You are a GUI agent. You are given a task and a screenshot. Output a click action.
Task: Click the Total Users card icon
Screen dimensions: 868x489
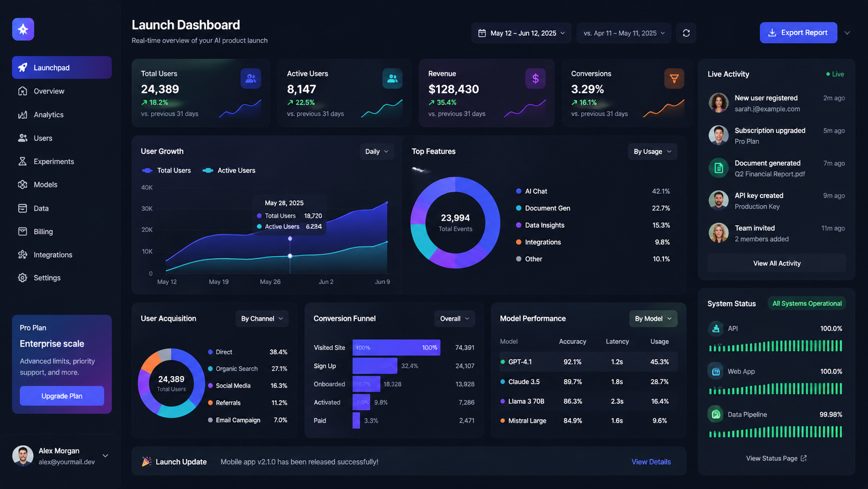[x=251, y=78]
